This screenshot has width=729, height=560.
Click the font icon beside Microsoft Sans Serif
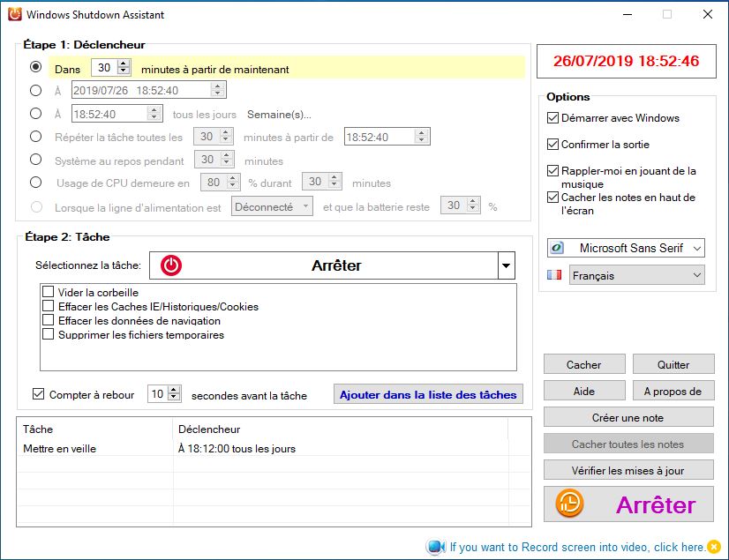pos(557,248)
